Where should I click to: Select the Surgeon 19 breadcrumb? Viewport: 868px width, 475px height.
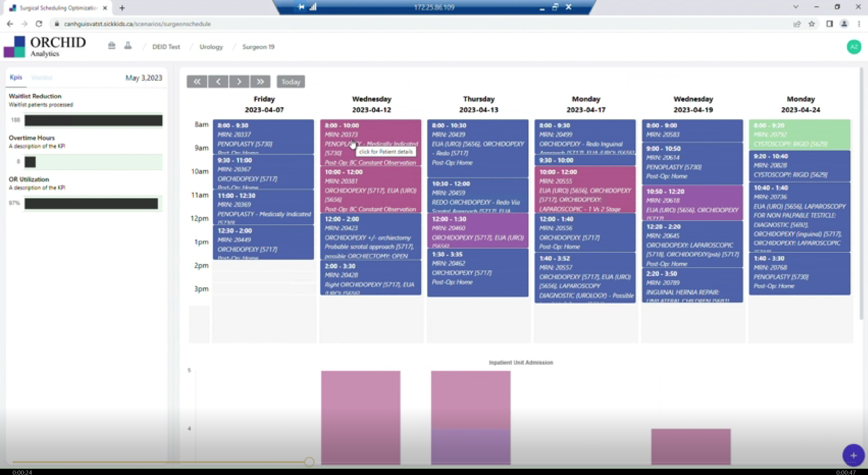click(x=258, y=47)
